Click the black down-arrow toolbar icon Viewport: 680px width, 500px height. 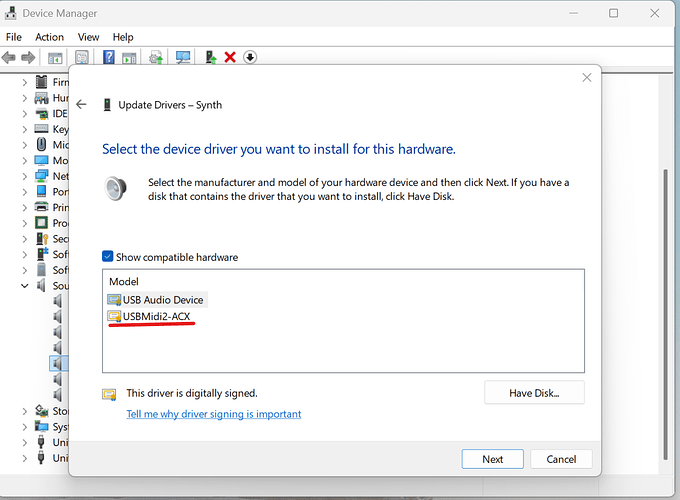click(250, 57)
